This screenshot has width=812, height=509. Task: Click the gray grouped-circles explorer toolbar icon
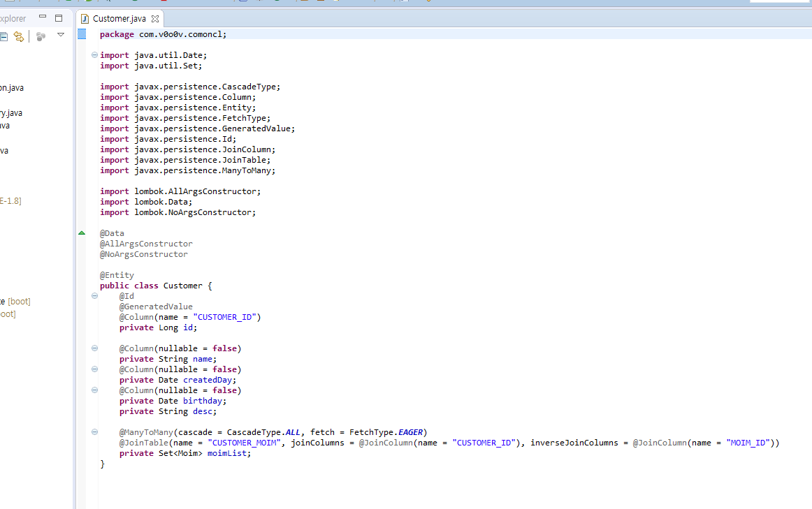[x=41, y=36]
